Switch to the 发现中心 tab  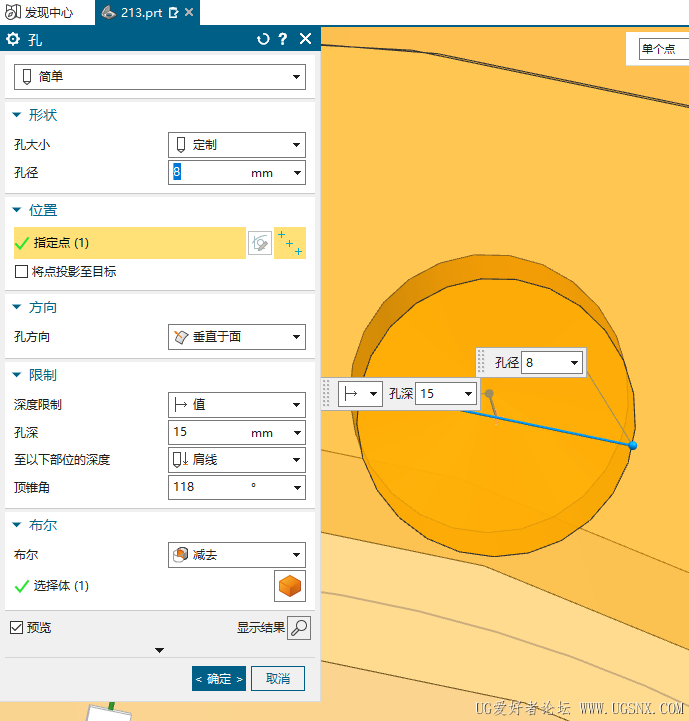pyautogui.click(x=40, y=12)
